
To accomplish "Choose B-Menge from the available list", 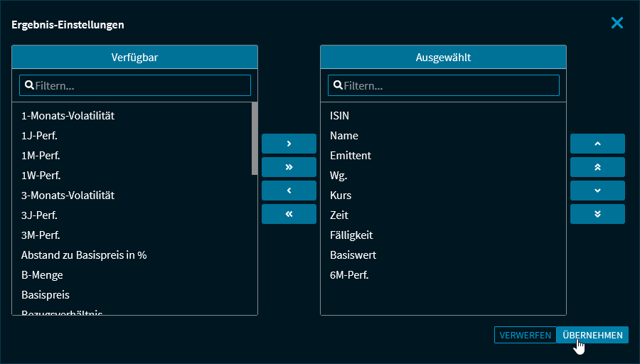I will point(43,274).
